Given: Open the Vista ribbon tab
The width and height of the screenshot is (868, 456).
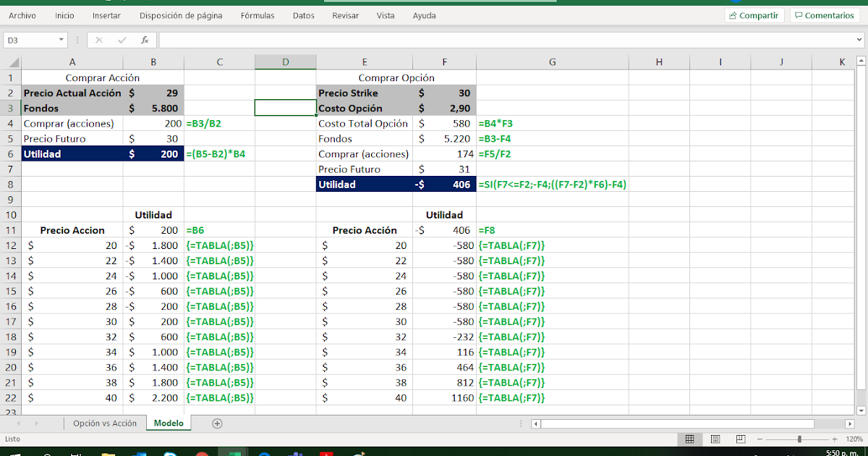Looking at the screenshot, I should coord(386,15).
